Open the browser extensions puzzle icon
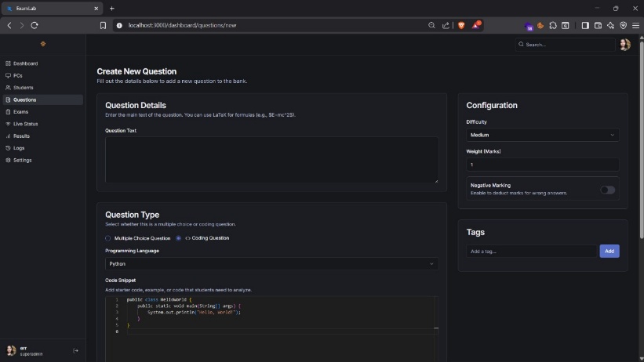This screenshot has width=644, height=362. tap(553, 25)
